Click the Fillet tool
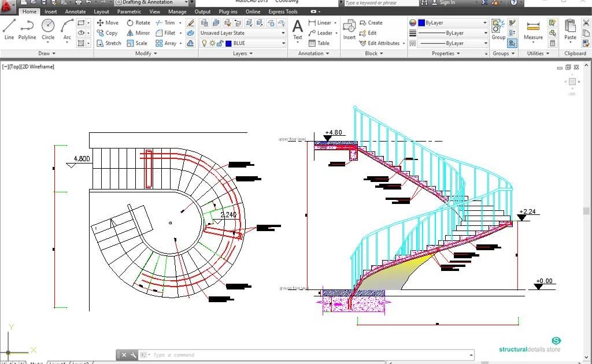Viewport: 592px width, 364px height. pyautogui.click(x=165, y=33)
